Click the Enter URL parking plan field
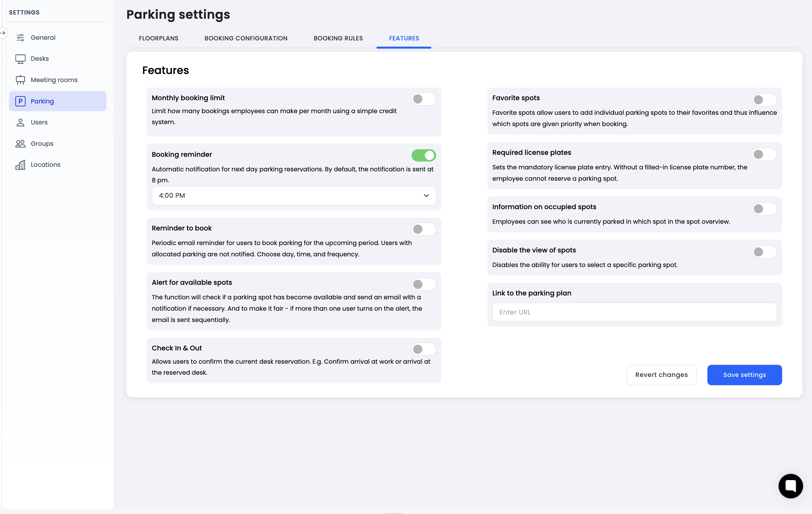Viewport: 812px width, 514px height. click(x=634, y=312)
